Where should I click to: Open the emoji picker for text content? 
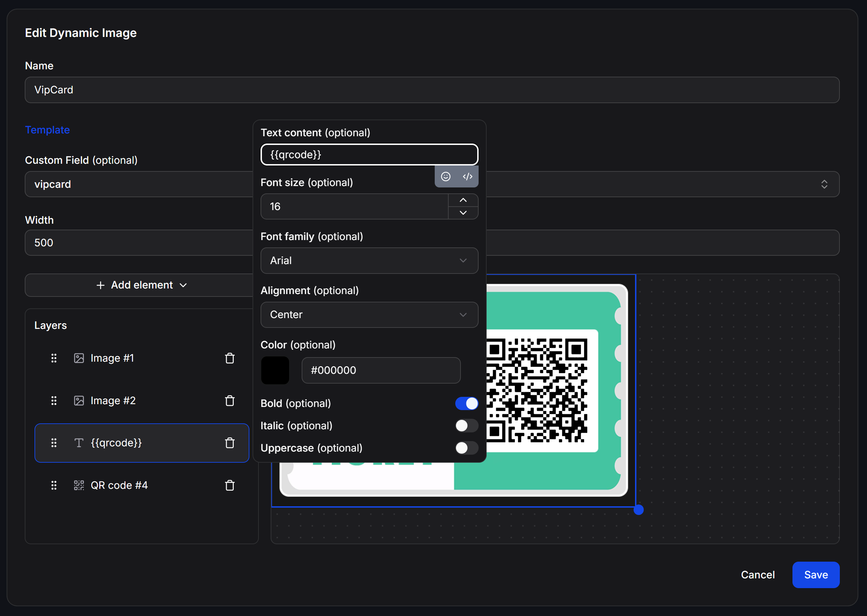point(446,176)
